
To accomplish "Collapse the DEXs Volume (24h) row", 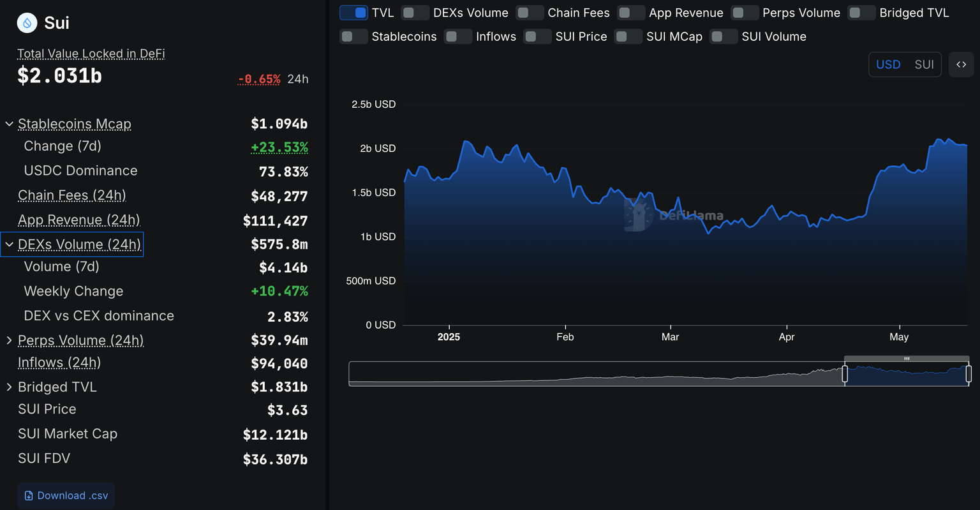I will (x=10, y=244).
